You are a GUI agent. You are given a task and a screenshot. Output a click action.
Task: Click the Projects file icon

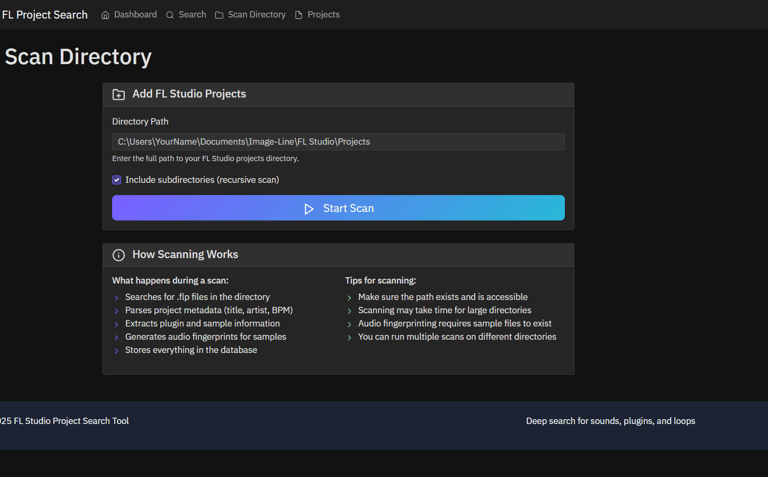pyautogui.click(x=299, y=15)
